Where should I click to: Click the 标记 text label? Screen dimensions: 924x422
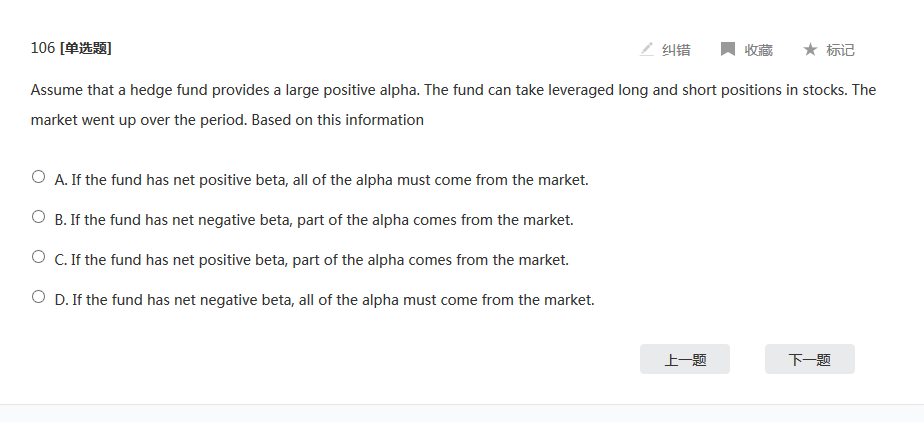(840, 50)
